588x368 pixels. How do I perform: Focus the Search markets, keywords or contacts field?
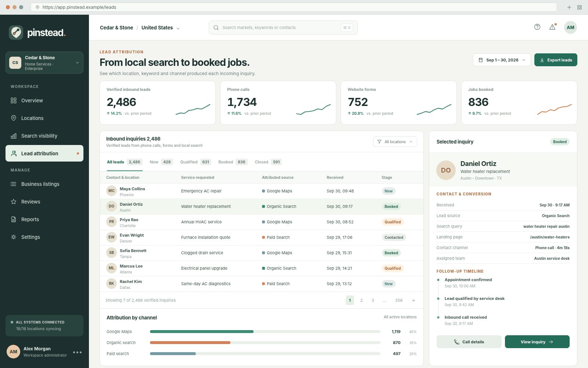(283, 28)
